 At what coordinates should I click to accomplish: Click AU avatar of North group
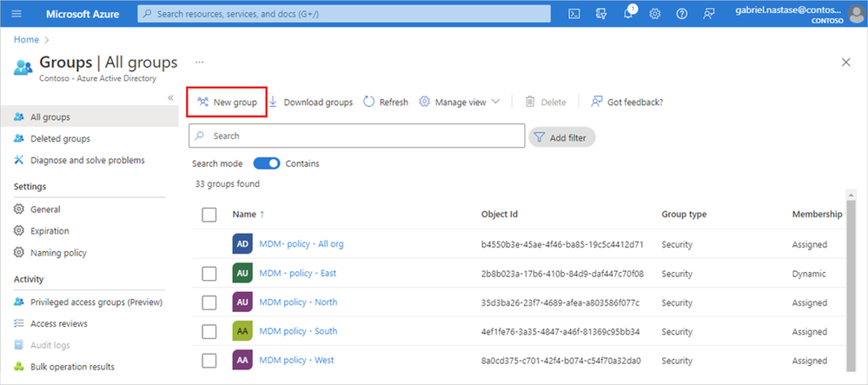242,302
